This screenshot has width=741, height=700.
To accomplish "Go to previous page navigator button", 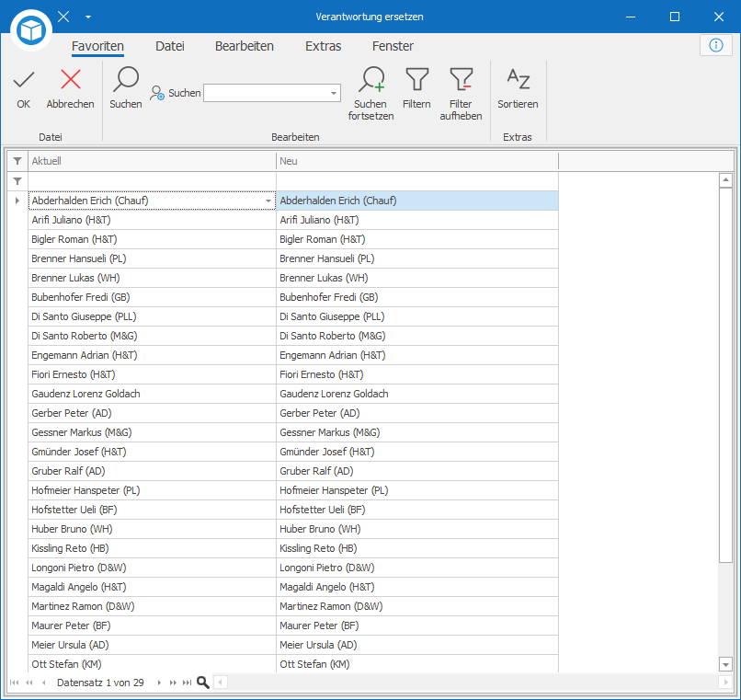I will [29, 683].
